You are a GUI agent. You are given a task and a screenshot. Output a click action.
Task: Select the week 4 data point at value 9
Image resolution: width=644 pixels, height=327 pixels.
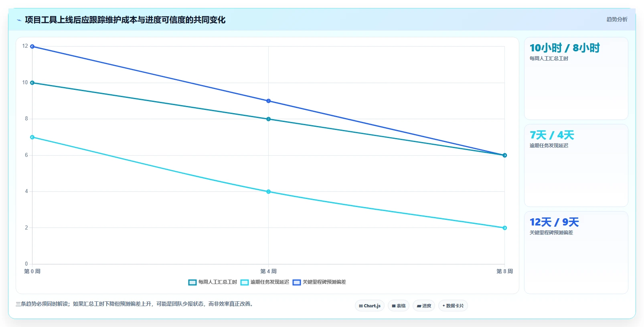[x=268, y=101]
